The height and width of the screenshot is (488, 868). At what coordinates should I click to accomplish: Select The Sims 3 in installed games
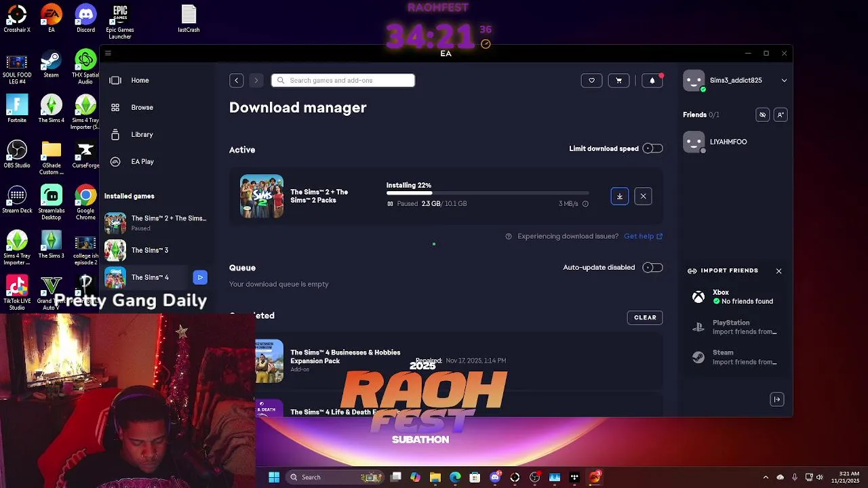156,250
